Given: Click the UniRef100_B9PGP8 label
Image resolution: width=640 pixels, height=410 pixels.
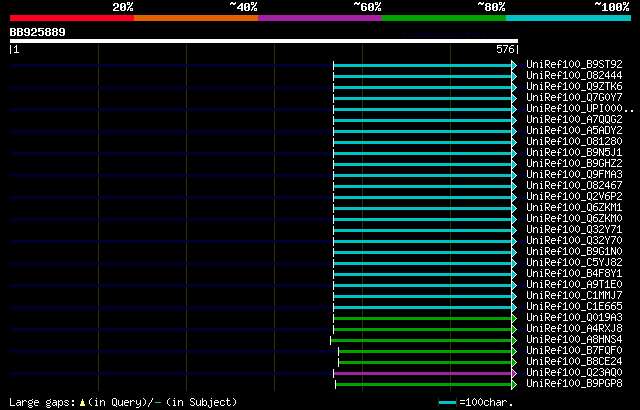Looking at the screenshot, I should click(x=574, y=384).
